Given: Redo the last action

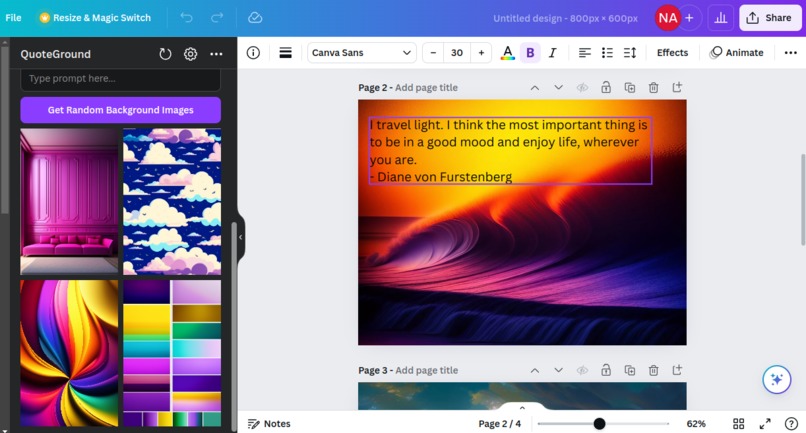Looking at the screenshot, I should 217,18.
